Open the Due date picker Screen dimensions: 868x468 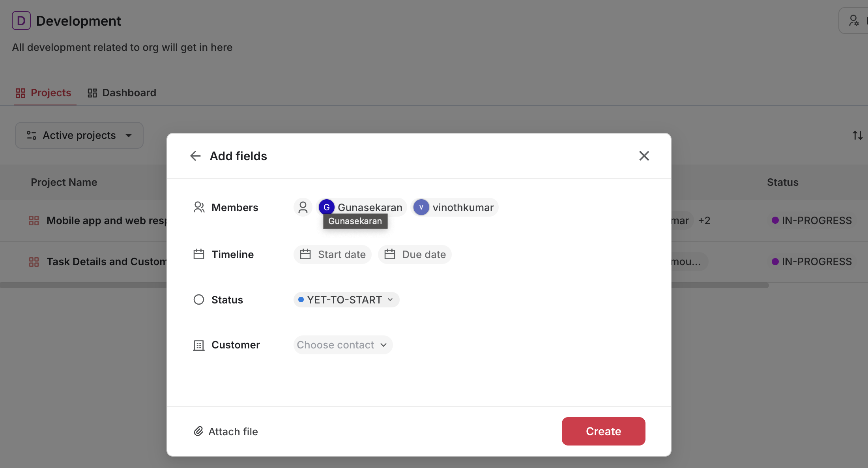coord(415,255)
